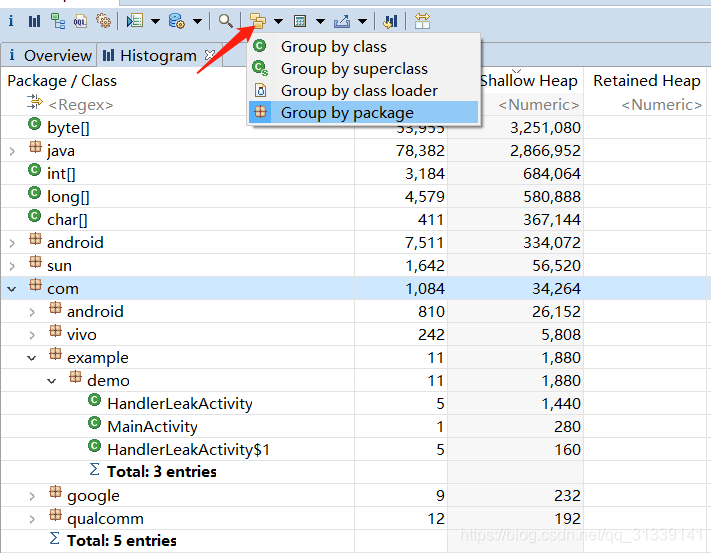Screen dimensions: 711x553
Task: Select the long[] class row
Action: tap(68, 197)
